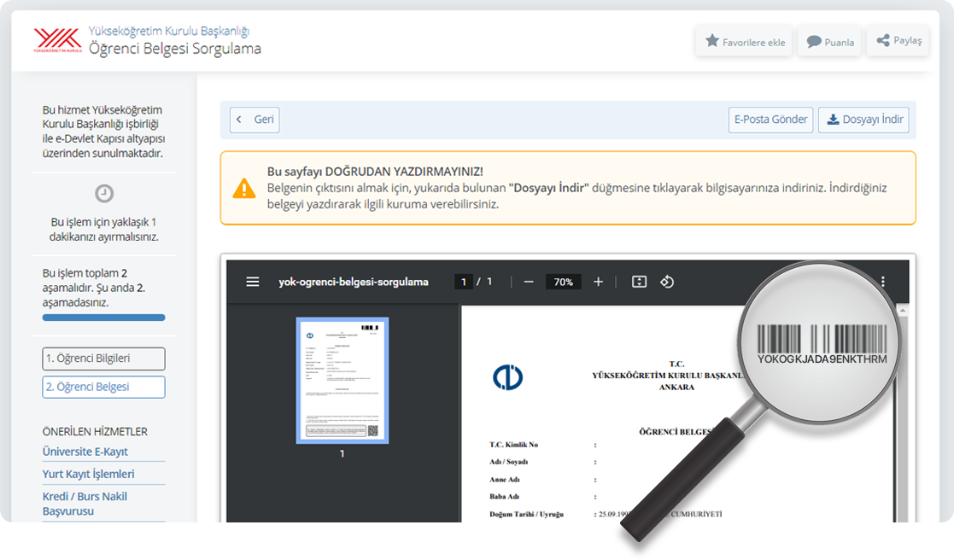Click the PDF page number field
Screen dimensions: 954x560
click(x=464, y=282)
